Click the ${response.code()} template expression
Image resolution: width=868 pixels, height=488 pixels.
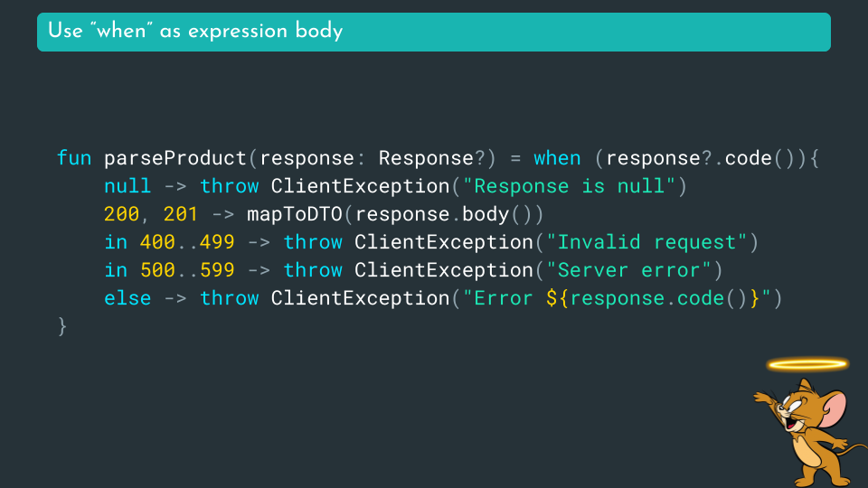pos(653,298)
